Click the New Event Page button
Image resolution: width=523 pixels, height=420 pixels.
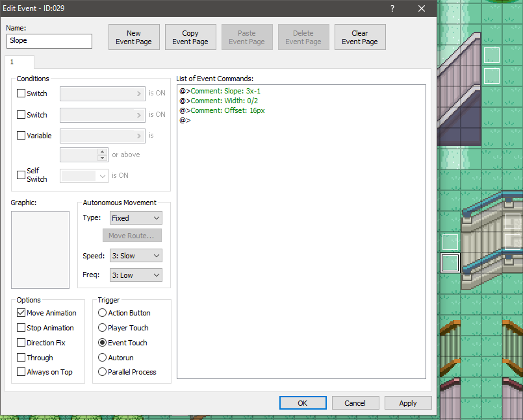click(x=134, y=38)
